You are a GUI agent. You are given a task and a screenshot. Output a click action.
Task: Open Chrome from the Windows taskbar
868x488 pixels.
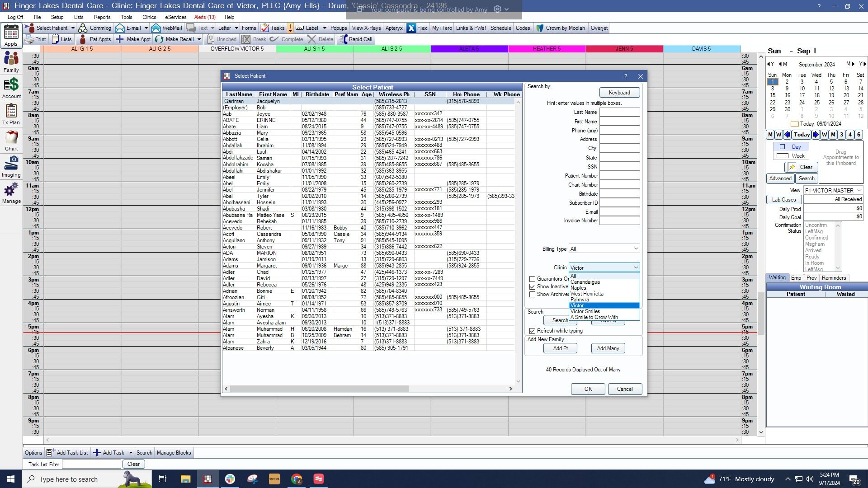297,479
